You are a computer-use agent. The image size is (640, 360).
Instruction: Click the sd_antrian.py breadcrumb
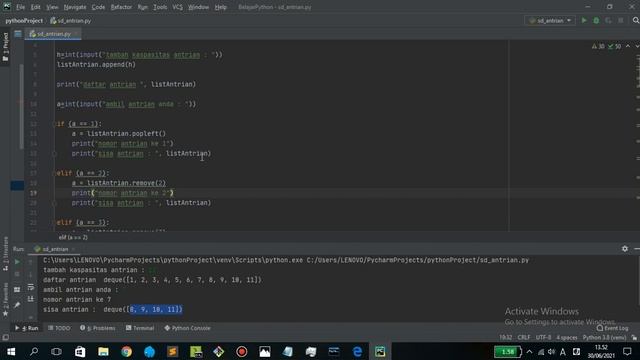71,20
